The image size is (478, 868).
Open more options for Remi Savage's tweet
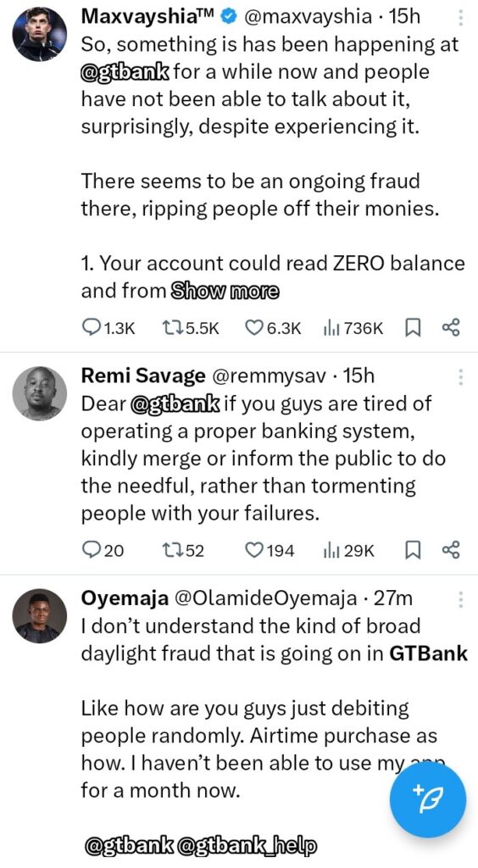pyautogui.click(x=460, y=377)
